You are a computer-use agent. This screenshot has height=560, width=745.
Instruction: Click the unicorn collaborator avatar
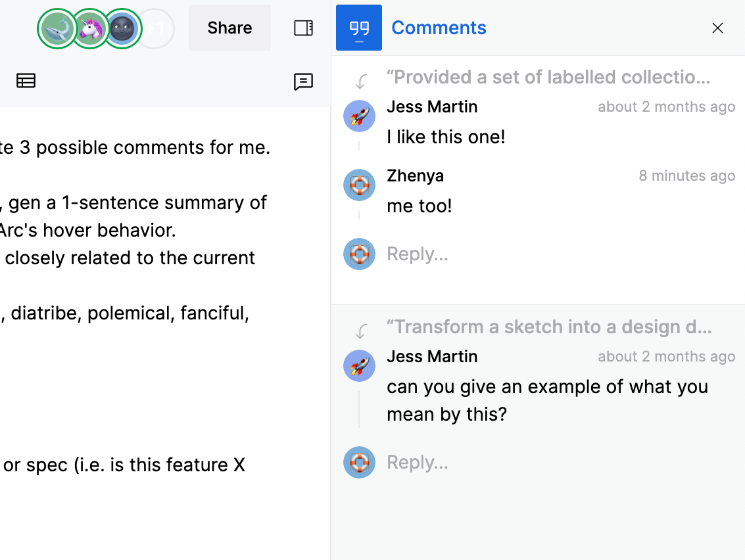click(x=90, y=28)
